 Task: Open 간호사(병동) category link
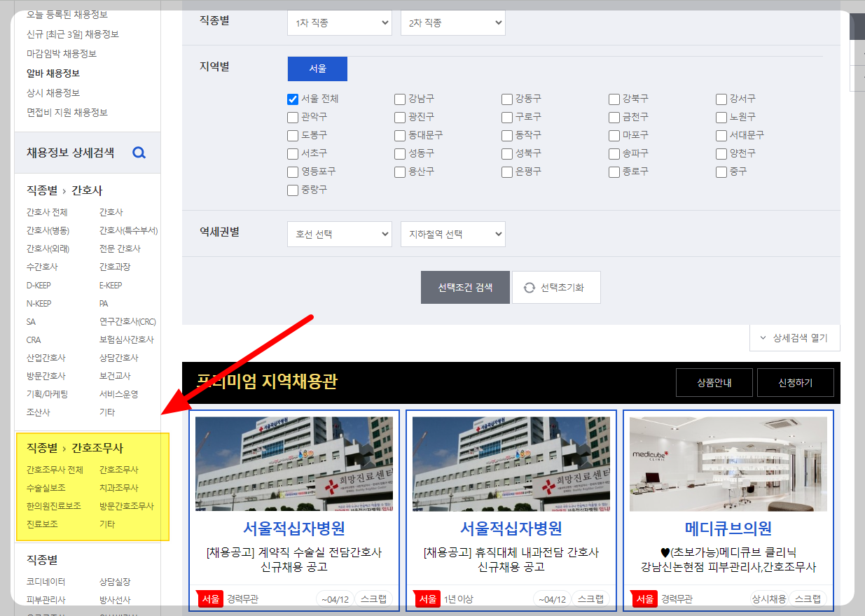coord(48,230)
